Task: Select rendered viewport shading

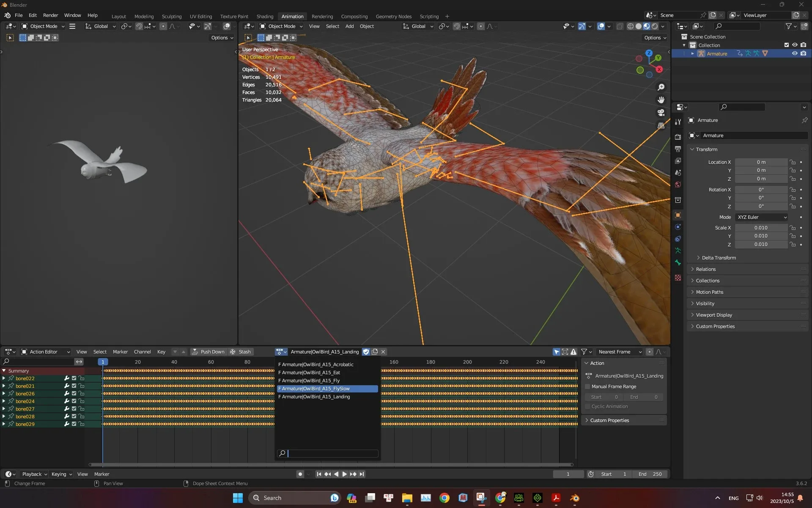Action: click(655, 26)
